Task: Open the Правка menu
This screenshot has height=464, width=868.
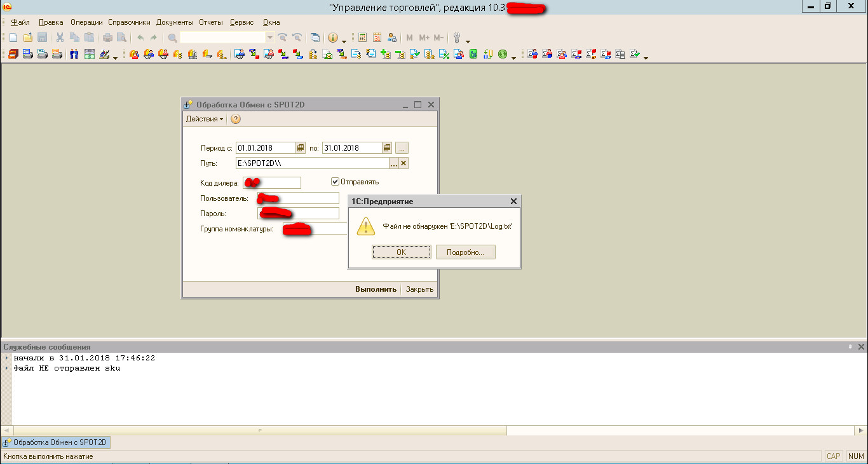Action: click(x=51, y=22)
